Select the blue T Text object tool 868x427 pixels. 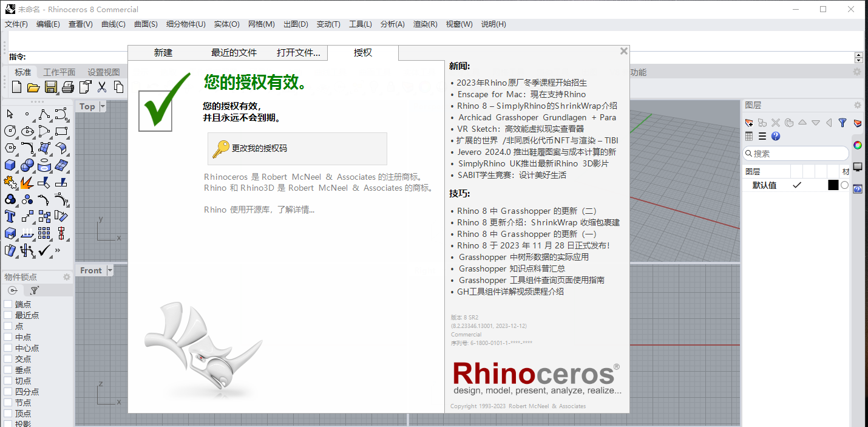click(10, 216)
